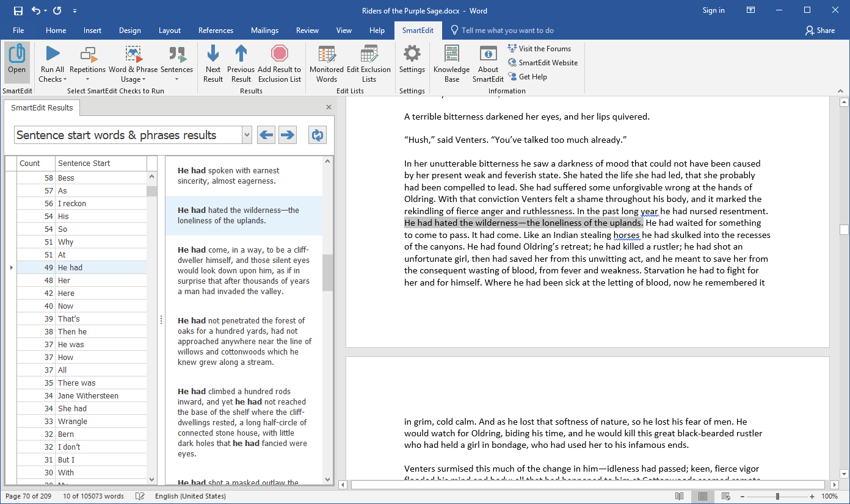Refresh the SmartEdit results list

[317, 135]
